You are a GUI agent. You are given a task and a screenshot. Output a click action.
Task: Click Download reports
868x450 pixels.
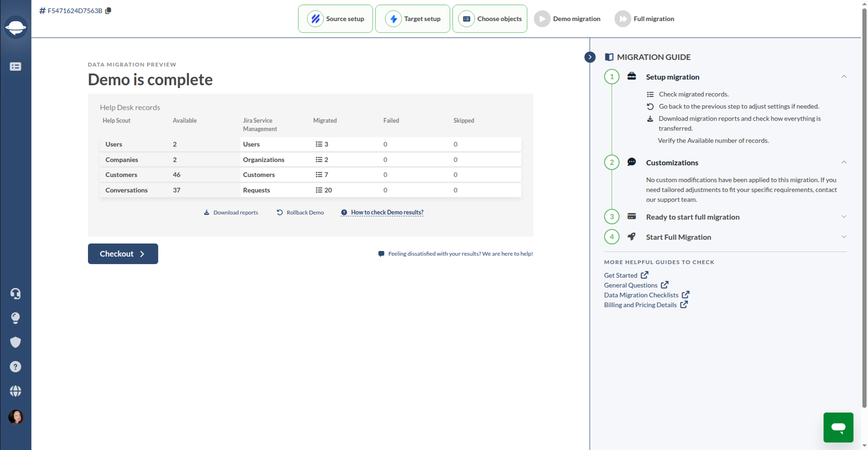tap(231, 212)
